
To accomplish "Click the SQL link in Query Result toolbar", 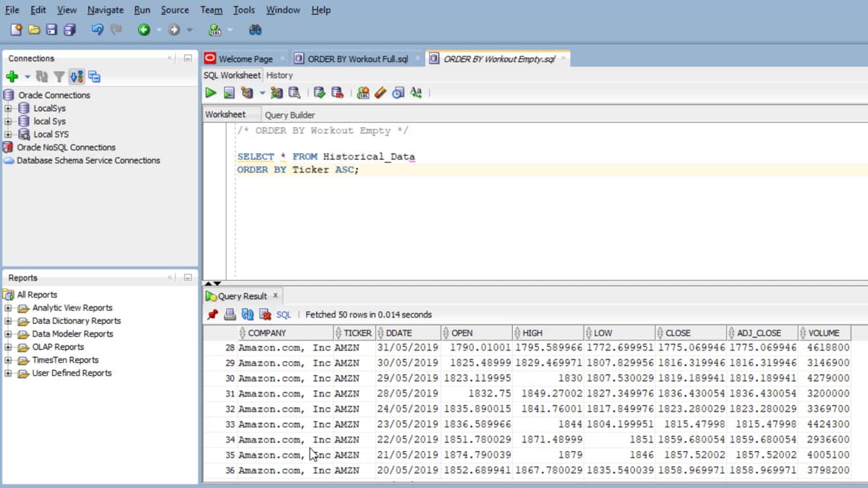I will [284, 314].
